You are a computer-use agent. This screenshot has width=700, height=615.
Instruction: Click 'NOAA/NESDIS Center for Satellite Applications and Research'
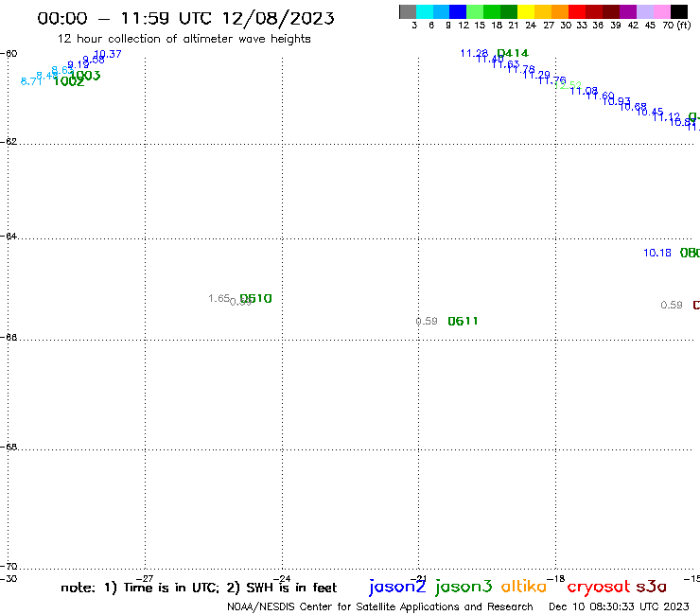pos(380,607)
